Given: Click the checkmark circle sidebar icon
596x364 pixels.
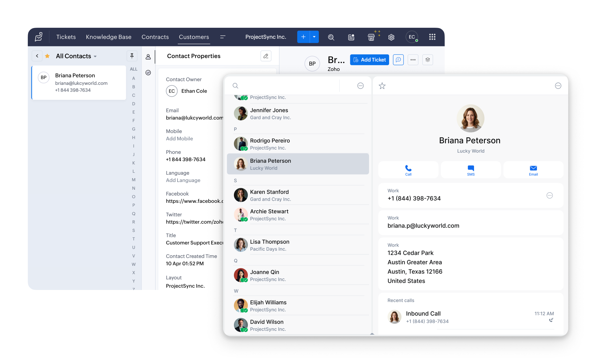Looking at the screenshot, I should (x=148, y=73).
